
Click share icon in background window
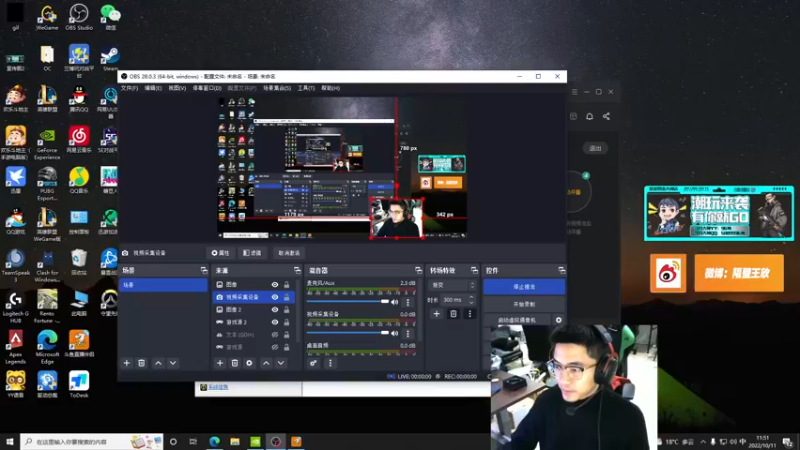pyautogui.click(x=606, y=116)
